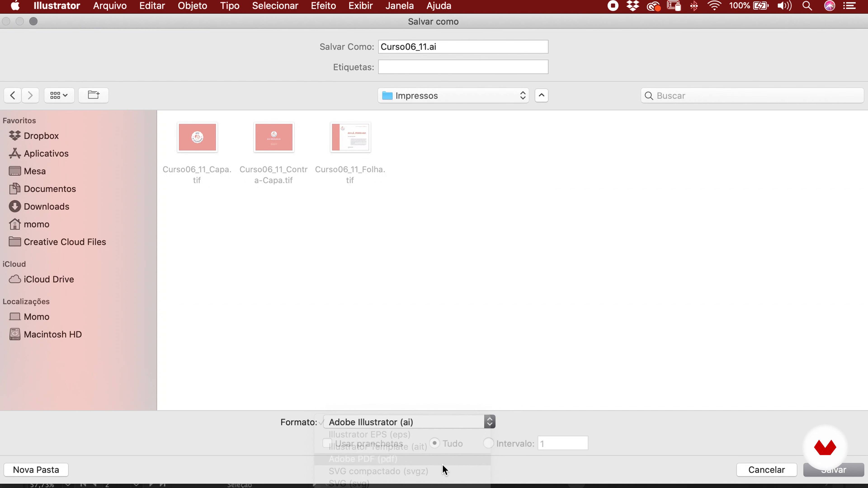Image resolution: width=868 pixels, height=488 pixels.
Task: Select the Tudo radio button
Action: [x=435, y=443]
